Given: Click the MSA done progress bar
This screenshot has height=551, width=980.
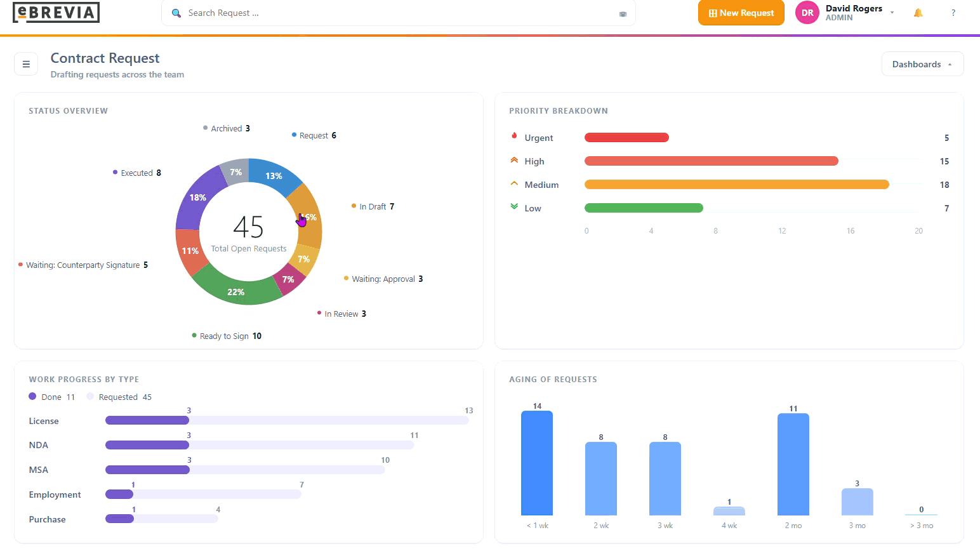Looking at the screenshot, I should 147,470.
